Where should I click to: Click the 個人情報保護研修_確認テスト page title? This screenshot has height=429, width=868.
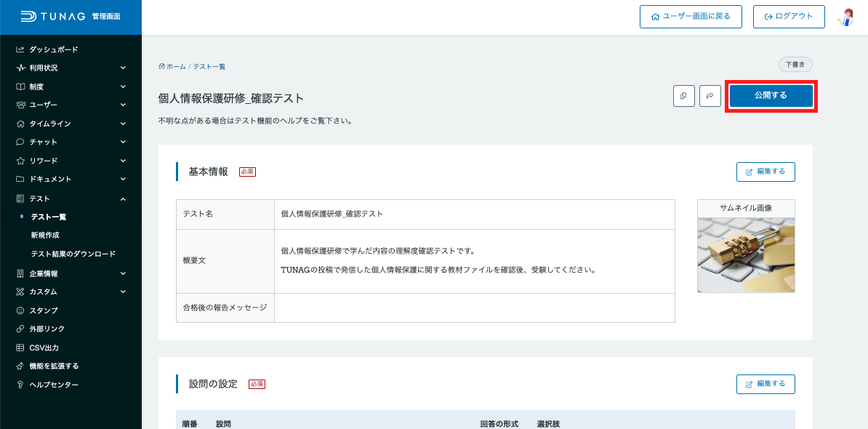[231, 99]
